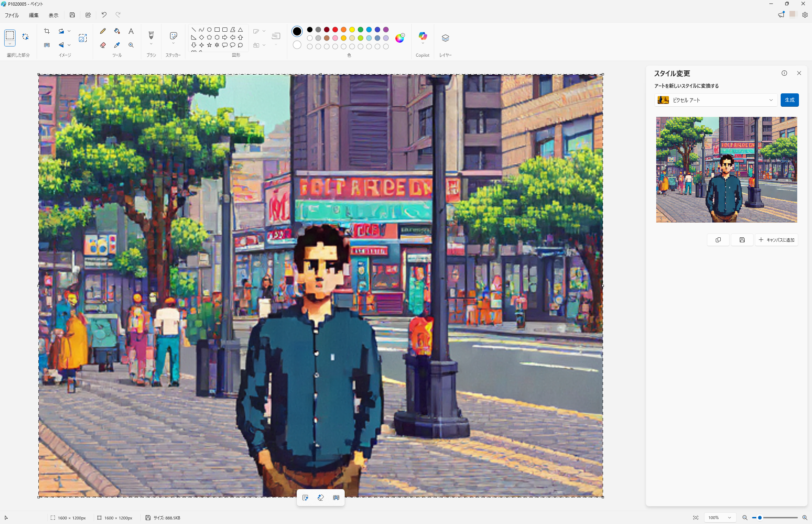Expand the selection shape dropdown arrow

pyautogui.click(x=10, y=44)
